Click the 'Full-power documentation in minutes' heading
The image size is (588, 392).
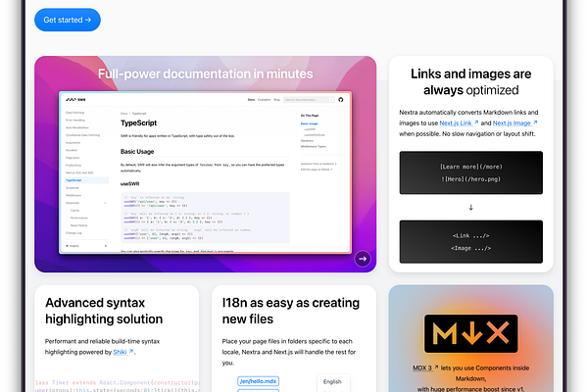pyautogui.click(x=206, y=73)
